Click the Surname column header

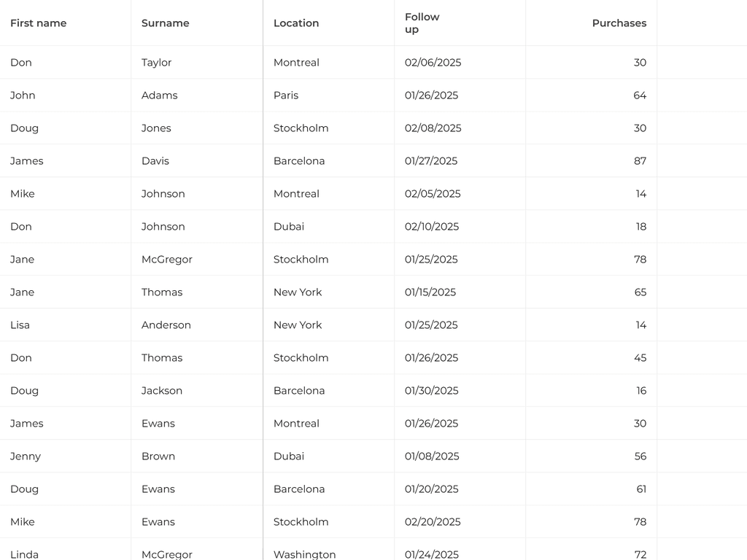click(165, 23)
